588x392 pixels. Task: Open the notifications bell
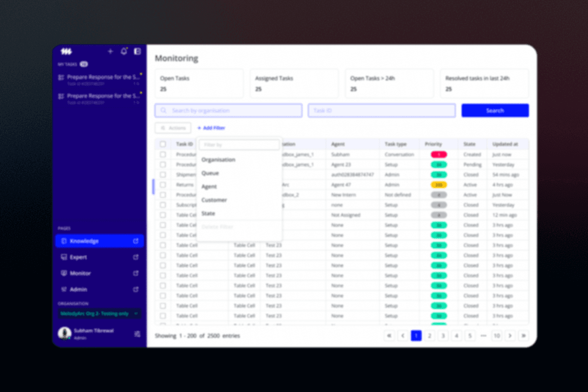click(124, 51)
